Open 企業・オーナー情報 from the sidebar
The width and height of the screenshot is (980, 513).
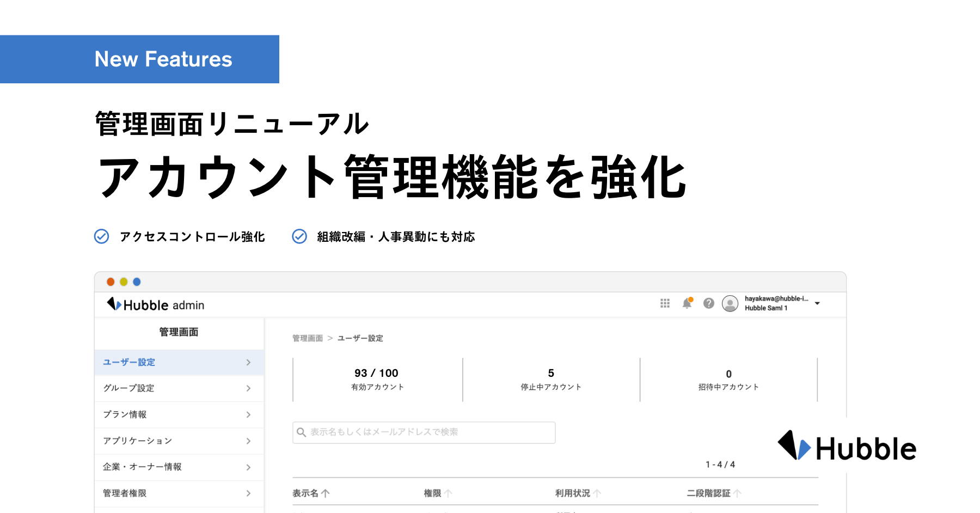(x=143, y=467)
